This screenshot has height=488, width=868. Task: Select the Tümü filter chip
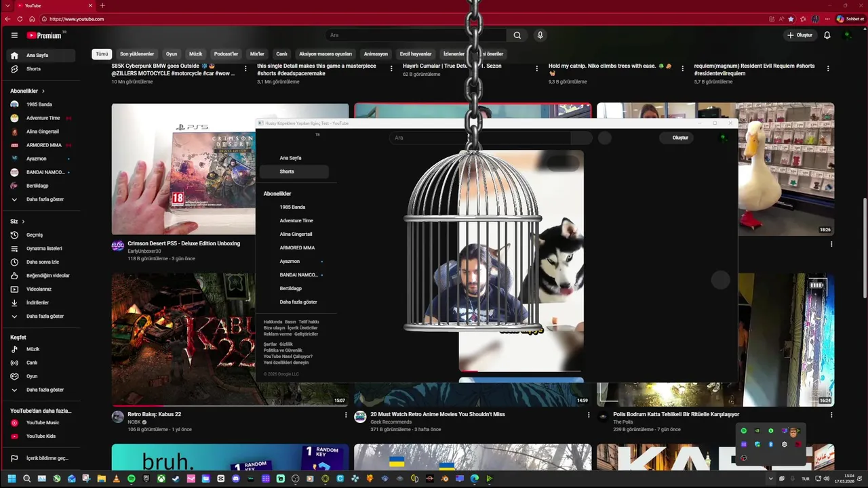pos(102,54)
